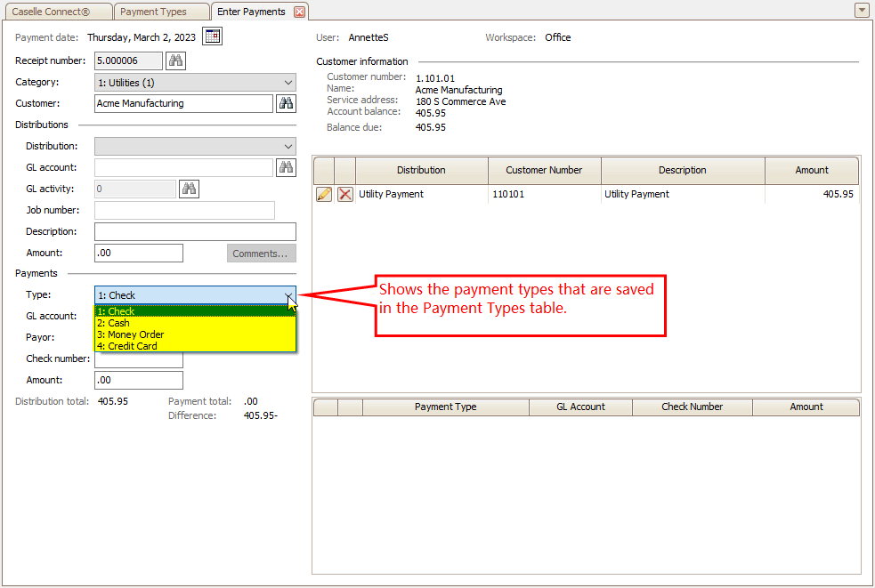This screenshot has height=588, width=875.
Task: Click GL activity lookup binoculars icon
Action: point(189,189)
